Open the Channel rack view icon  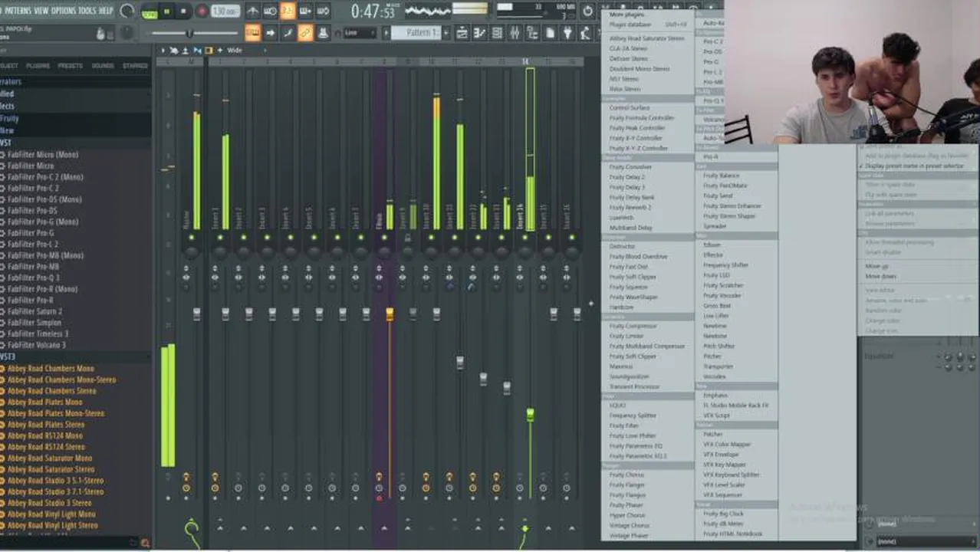coord(497,33)
